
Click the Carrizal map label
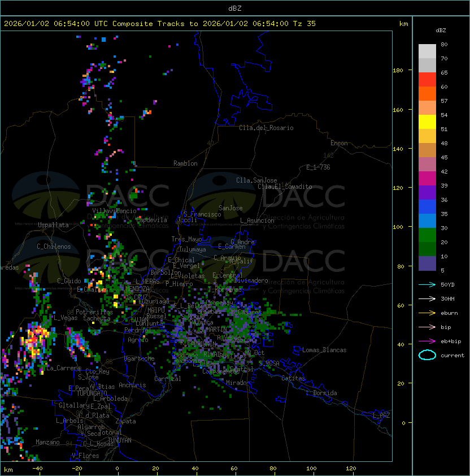[x=168, y=379]
